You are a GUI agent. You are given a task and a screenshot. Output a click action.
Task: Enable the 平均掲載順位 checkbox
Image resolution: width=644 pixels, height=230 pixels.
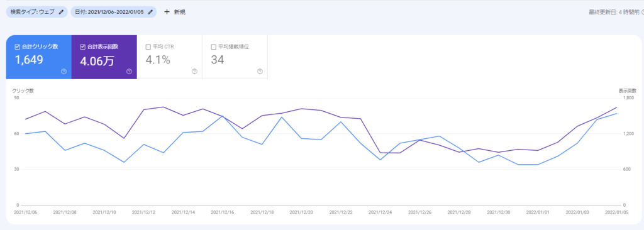213,47
